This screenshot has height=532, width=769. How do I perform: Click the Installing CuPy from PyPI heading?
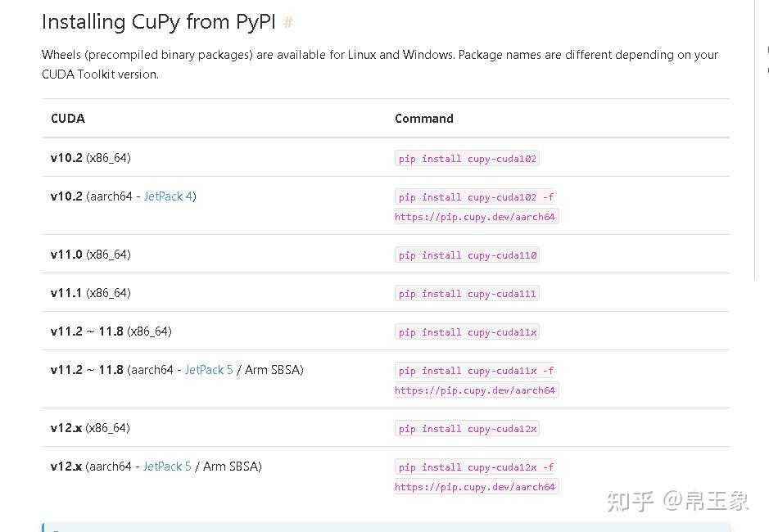pyautogui.click(x=158, y=21)
